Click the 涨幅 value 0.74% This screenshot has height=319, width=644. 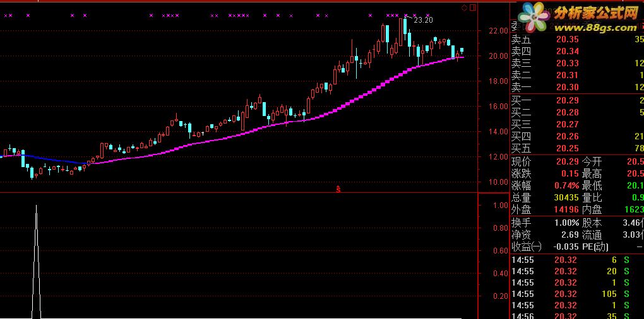(x=566, y=186)
